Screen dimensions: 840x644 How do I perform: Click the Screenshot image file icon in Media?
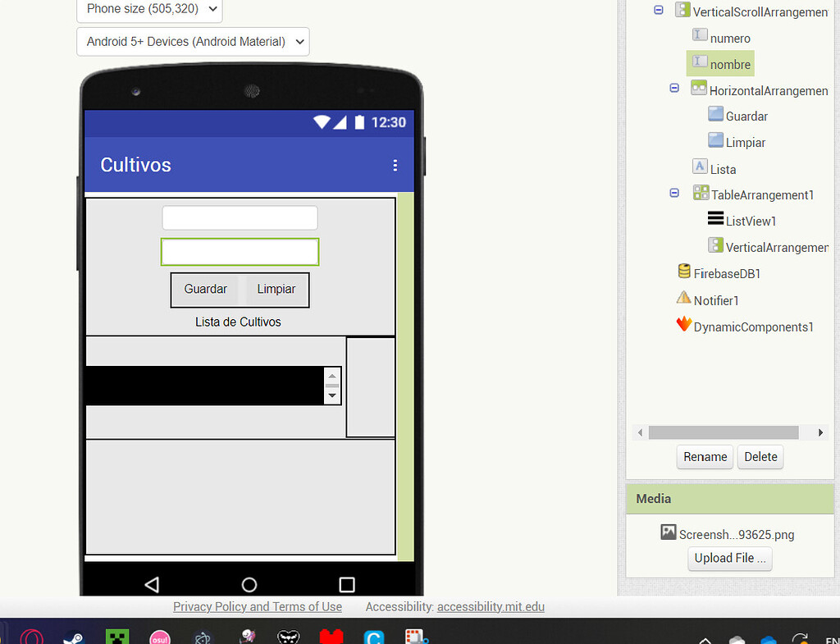pyautogui.click(x=669, y=532)
